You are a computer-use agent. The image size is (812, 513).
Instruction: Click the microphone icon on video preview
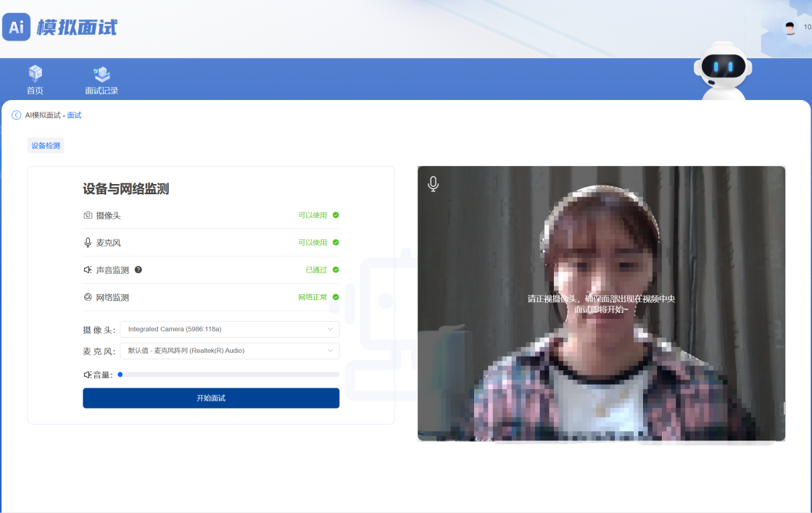(x=433, y=184)
